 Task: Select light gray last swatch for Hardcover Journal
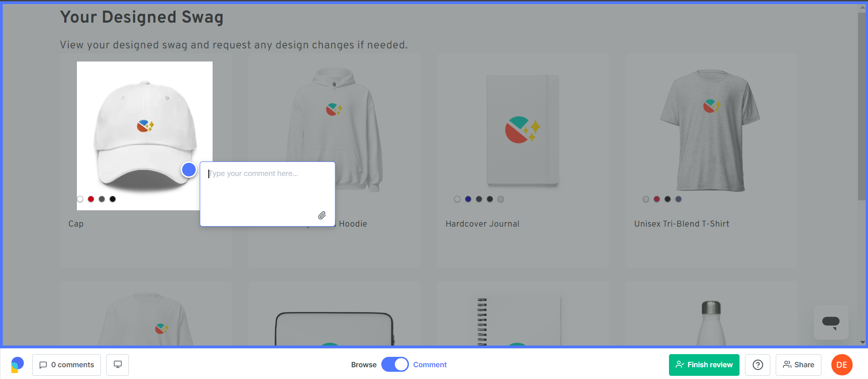[x=501, y=199]
